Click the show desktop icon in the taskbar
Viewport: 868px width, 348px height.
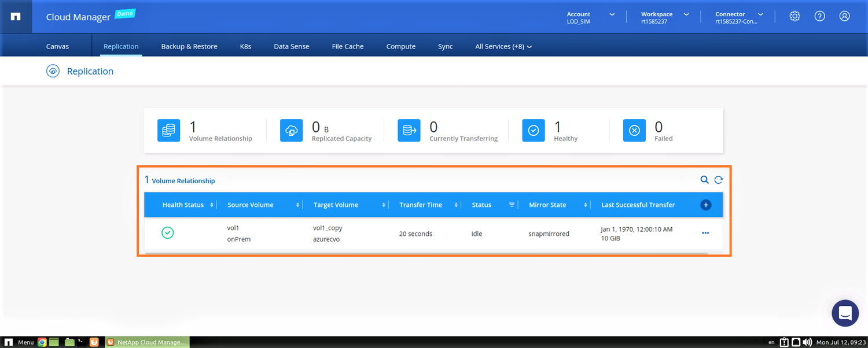coord(54,342)
